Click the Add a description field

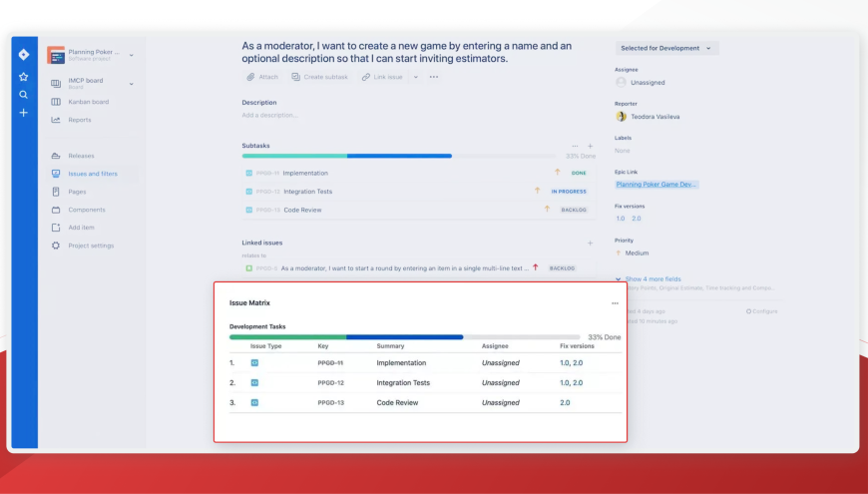click(x=269, y=115)
